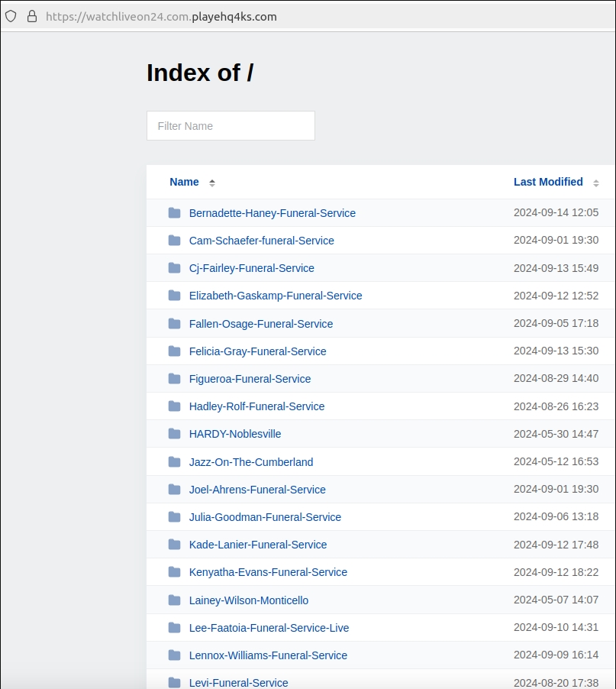
Task: Open Kenyatha-Evans-Funeral-Service directory
Action: coord(268,572)
